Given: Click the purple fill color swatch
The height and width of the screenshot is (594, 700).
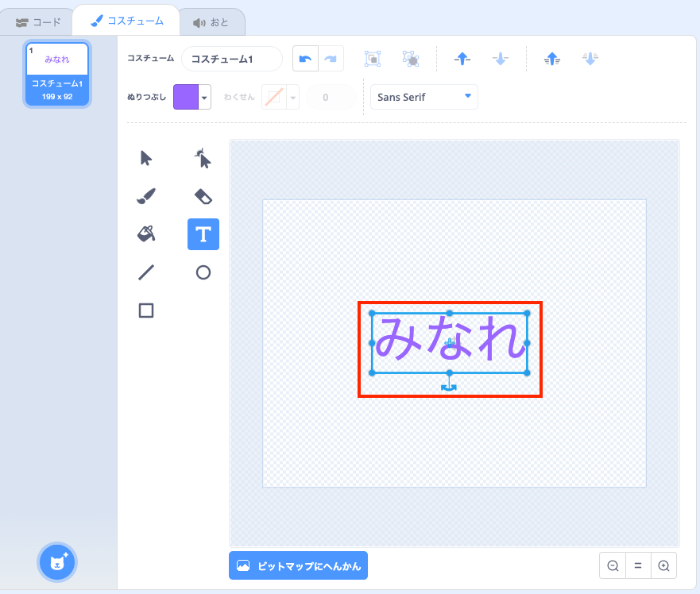Looking at the screenshot, I should click(x=186, y=97).
